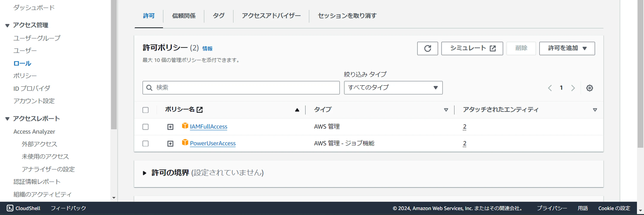Expand the IAMFullAccess policy details
This screenshot has width=644, height=215.
pyautogui.click(x=170, y=127)
